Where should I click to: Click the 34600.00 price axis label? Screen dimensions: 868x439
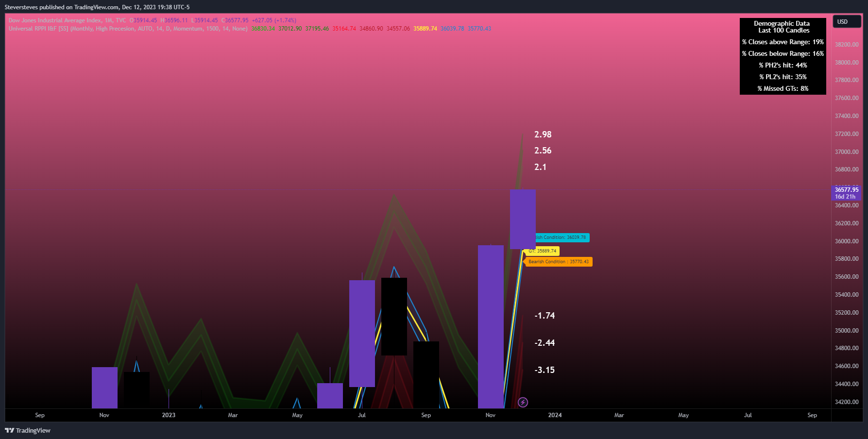point(847,366)
